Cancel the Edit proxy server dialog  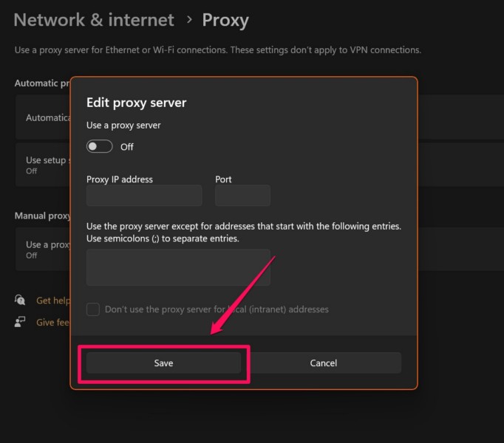[323, 363]
